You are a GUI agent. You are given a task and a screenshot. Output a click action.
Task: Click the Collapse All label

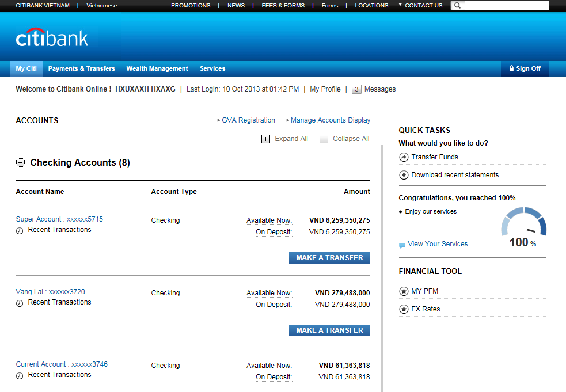point(351,139)
